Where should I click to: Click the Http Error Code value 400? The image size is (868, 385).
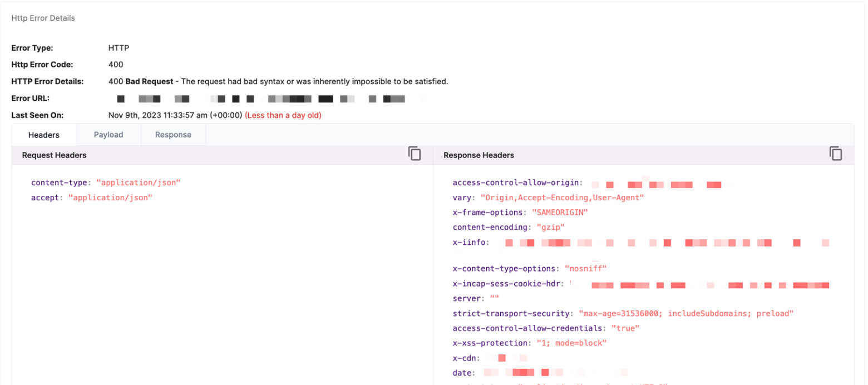click(116, 65)
